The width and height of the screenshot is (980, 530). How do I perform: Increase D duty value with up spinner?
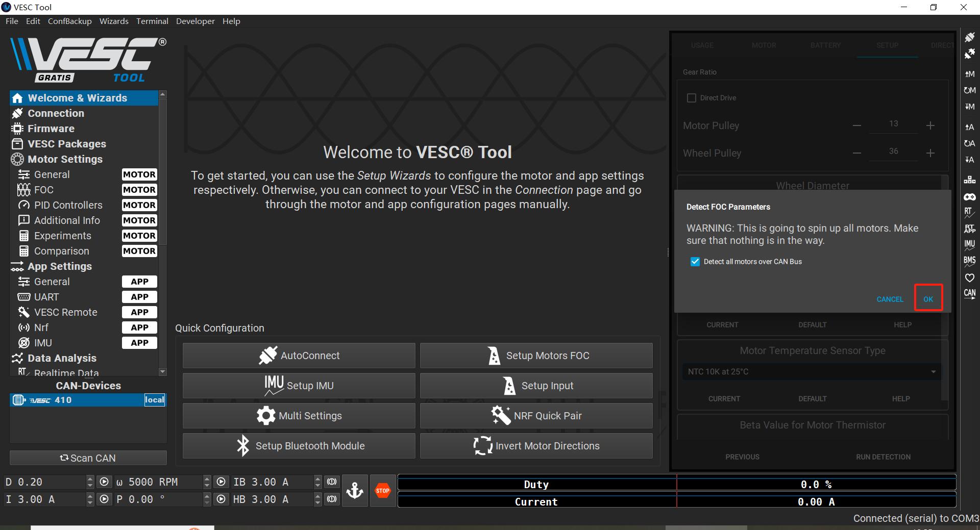pos(90,479)
